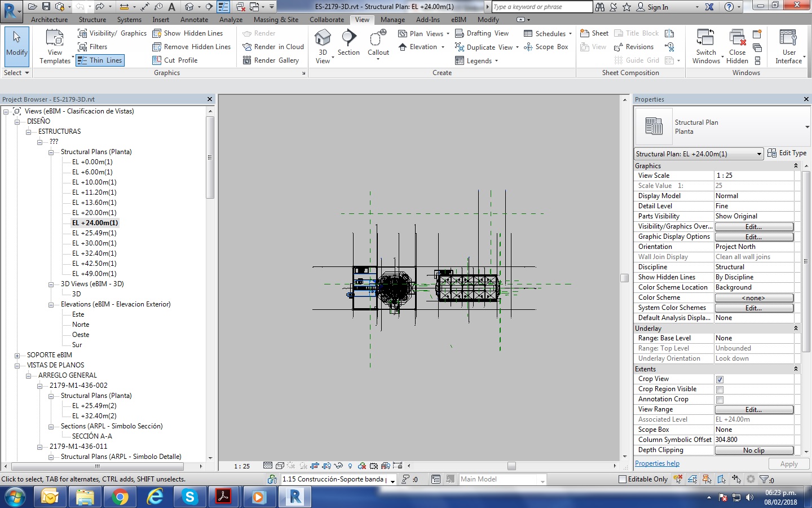812x508 pixels.
Task: Open the Manage ribbon tab
Action: coord(392,19)
